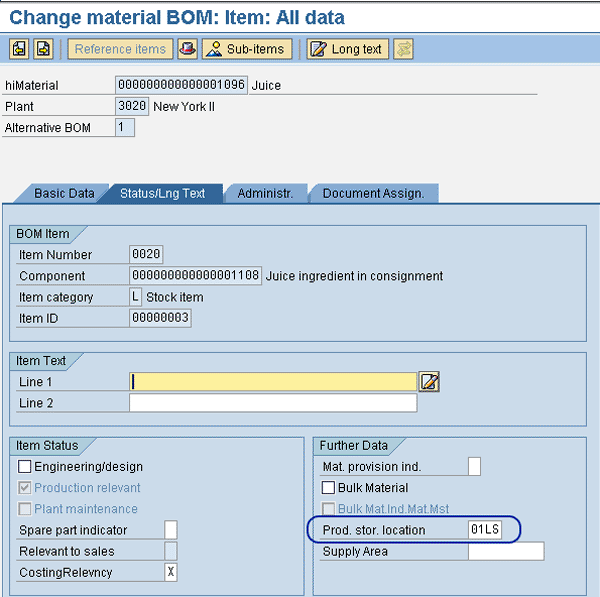Viewport: 600px width, 597px height.
Task: Select the Status/Lng Text tab
Action: [x=162, y=193]
